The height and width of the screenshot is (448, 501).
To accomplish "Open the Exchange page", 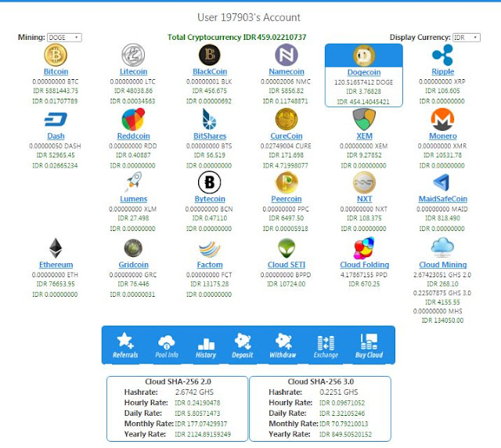I will [x=326, y=345].
